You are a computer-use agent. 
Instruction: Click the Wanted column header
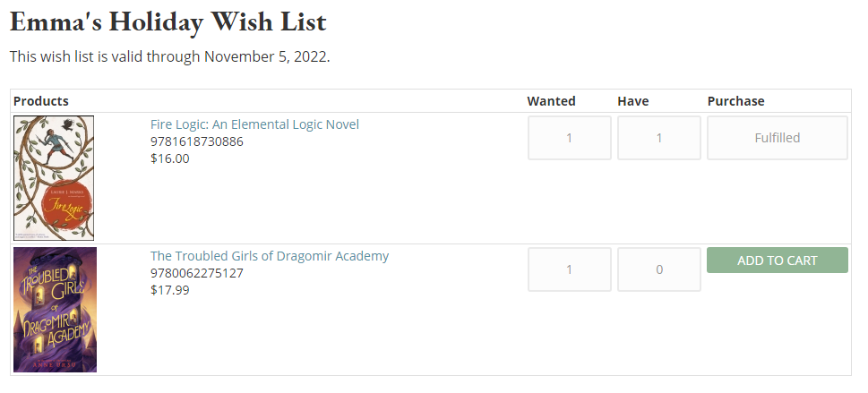(x=551, y=101)
